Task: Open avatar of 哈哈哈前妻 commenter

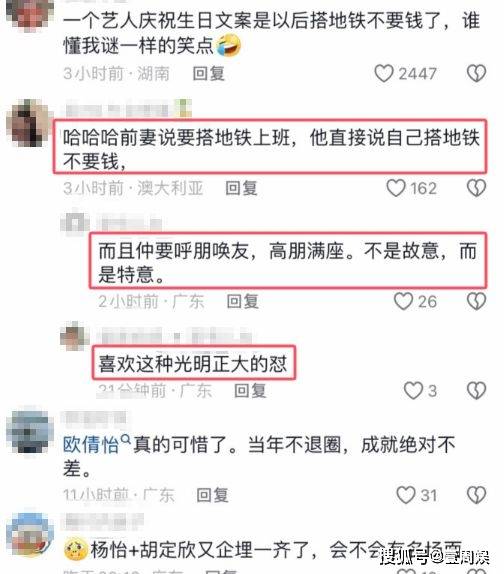Action: (30, 123)
